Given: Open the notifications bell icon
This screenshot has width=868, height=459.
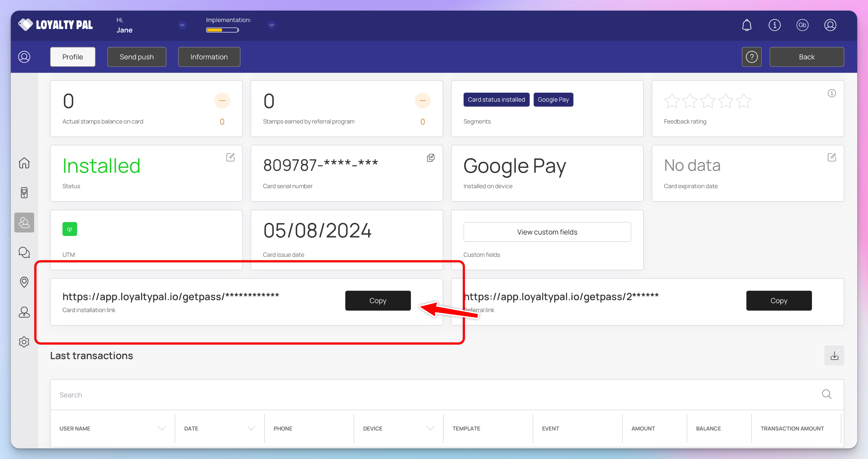Looking at the screenshot, I should pos(747,25).
